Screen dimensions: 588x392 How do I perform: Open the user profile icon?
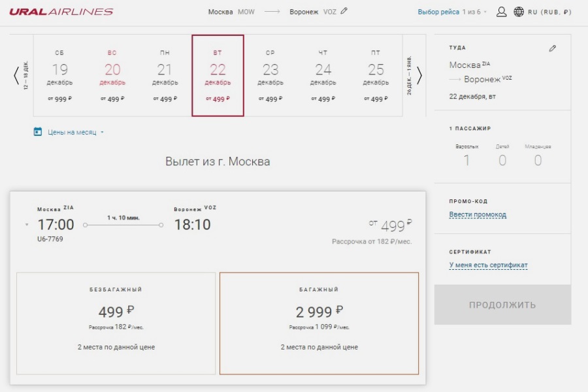click(501, 12)
